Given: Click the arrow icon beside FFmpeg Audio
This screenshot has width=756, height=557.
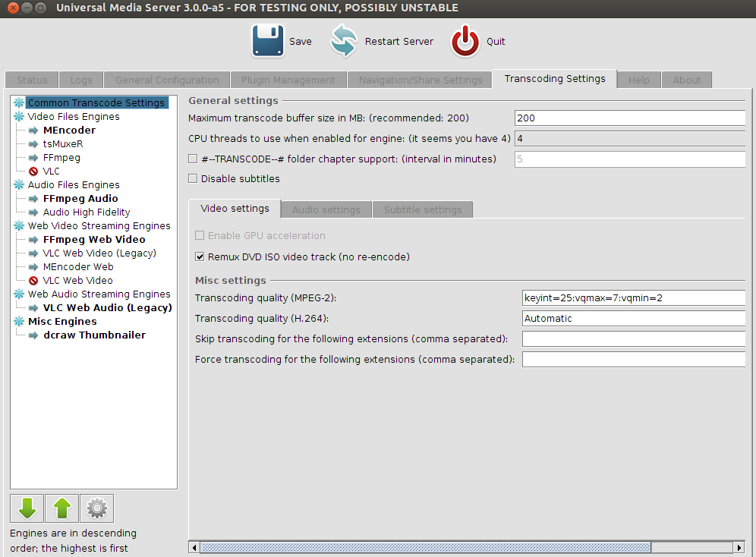Looking at the screenshot, I should click(33, 199).
